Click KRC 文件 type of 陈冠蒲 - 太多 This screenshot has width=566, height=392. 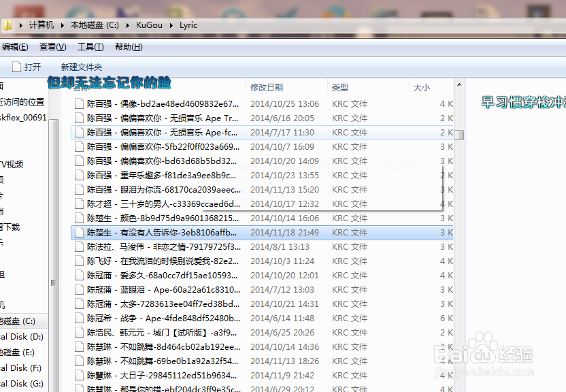tap(350, 304)
